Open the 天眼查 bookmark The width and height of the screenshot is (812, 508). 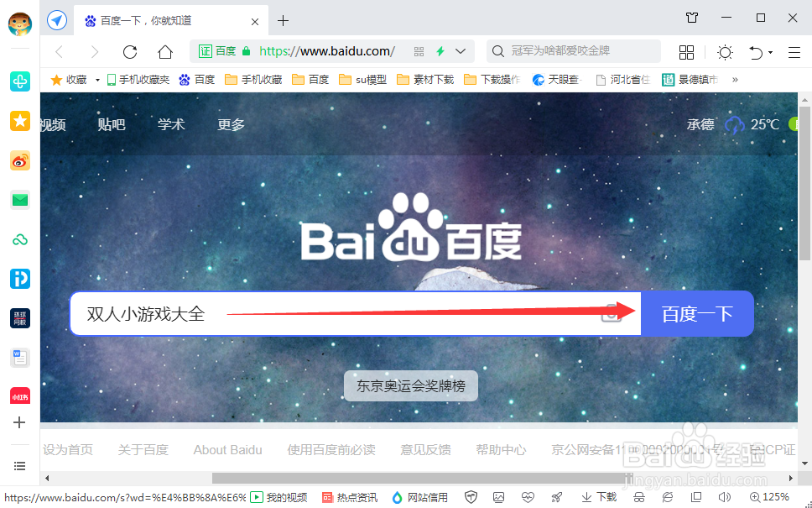[557, 80]
